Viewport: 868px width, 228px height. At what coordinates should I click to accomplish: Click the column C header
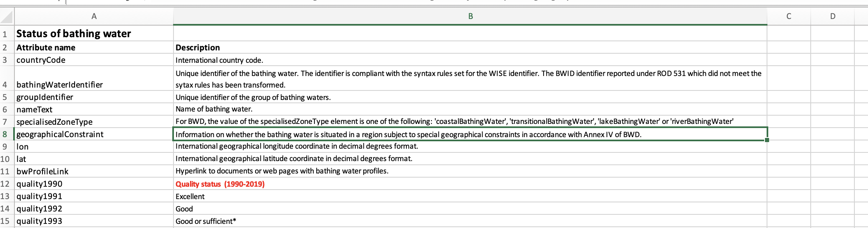tap(788, 17)
